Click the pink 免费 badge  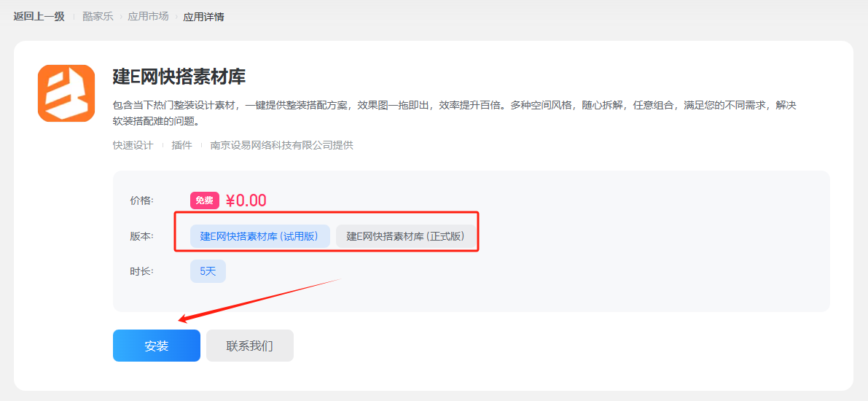204,200
